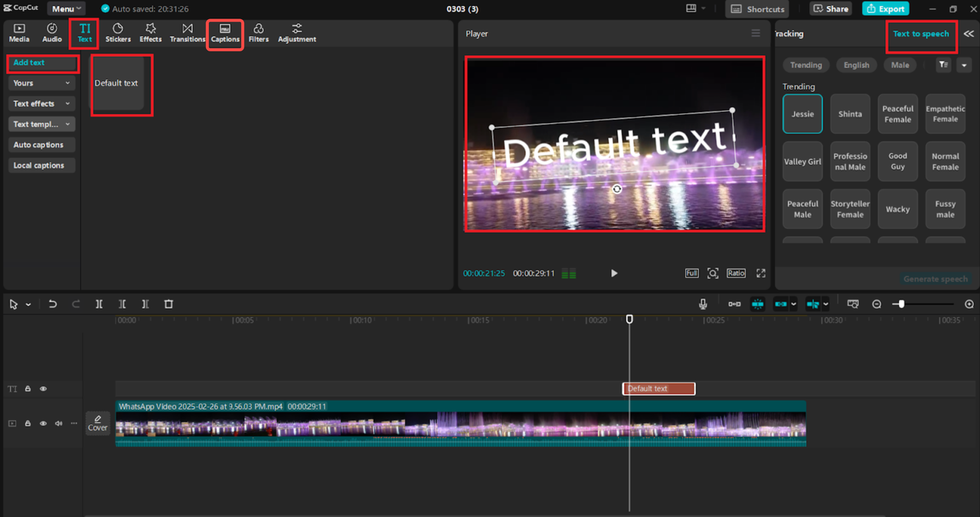Expand the Text templates category
980x517 pixels.
[x=42, y=124]
